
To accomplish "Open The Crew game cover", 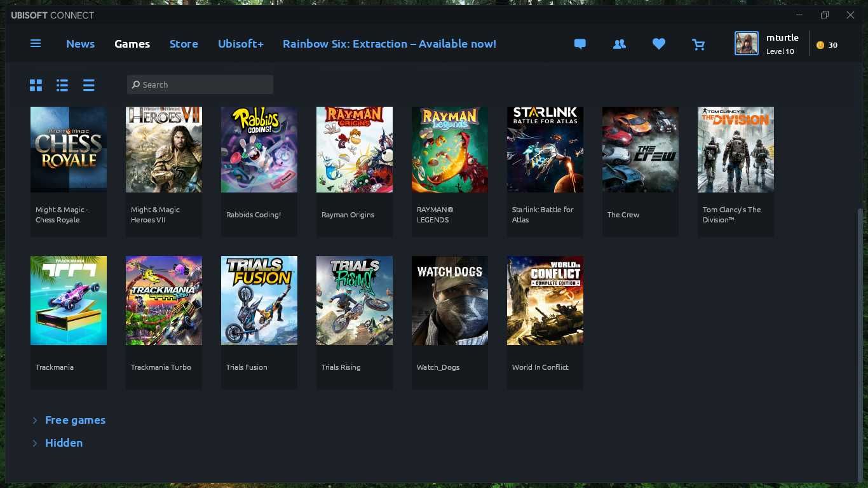I will (x=641, y=149).
